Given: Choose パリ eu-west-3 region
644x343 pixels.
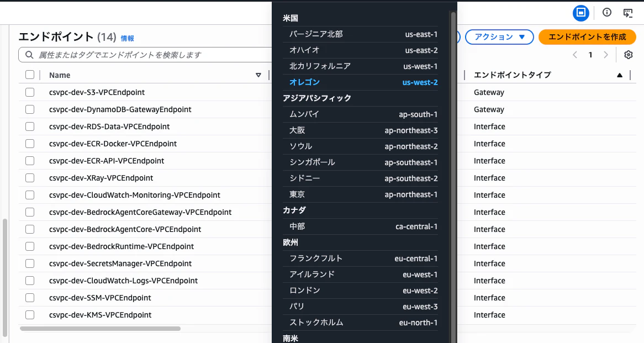Looking at the screenshot, I should pyautogui.click(x=360, y=307).
